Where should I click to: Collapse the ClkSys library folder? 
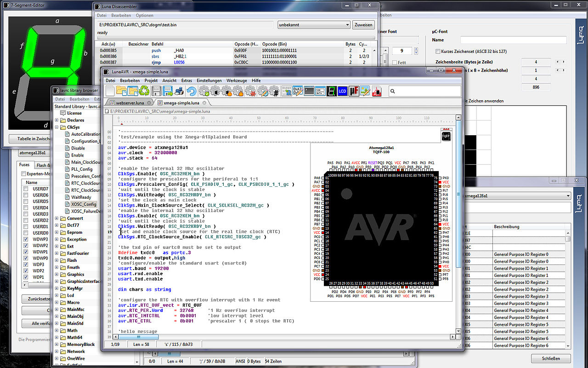click(57, 127)
